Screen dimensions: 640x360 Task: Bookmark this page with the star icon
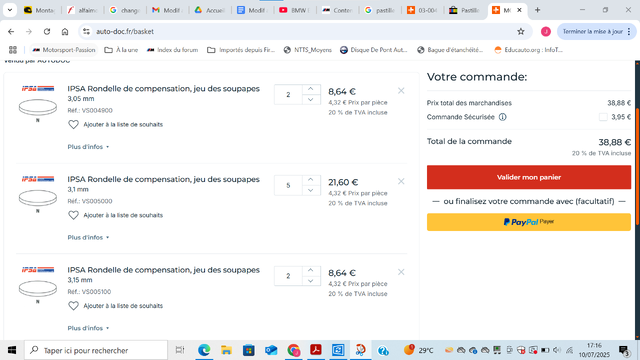coord(521,31)
